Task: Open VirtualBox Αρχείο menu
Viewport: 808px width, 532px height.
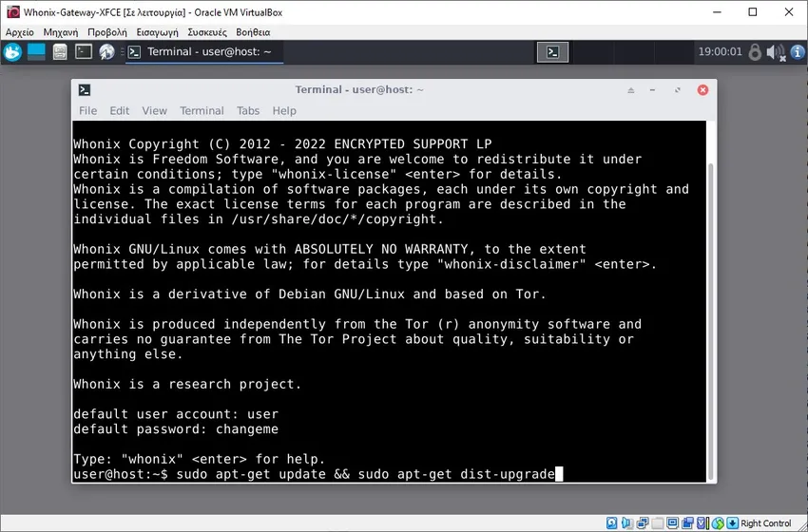Action: 20,32
